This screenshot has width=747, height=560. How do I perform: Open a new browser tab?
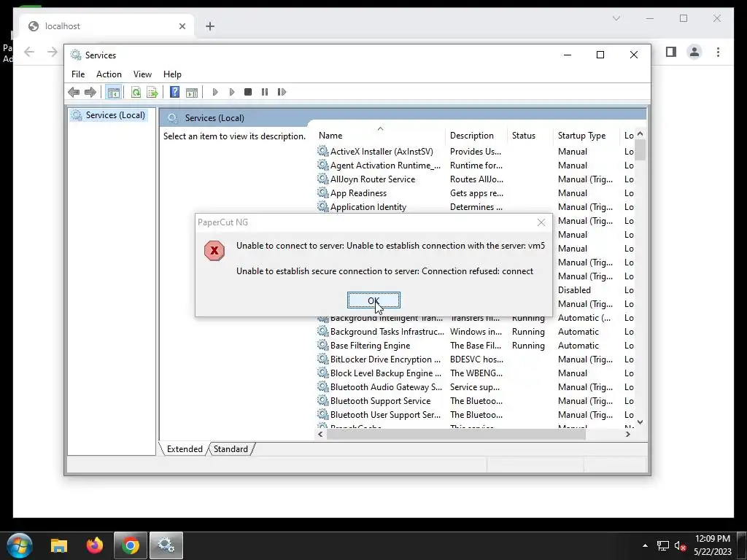pos(210,26)
